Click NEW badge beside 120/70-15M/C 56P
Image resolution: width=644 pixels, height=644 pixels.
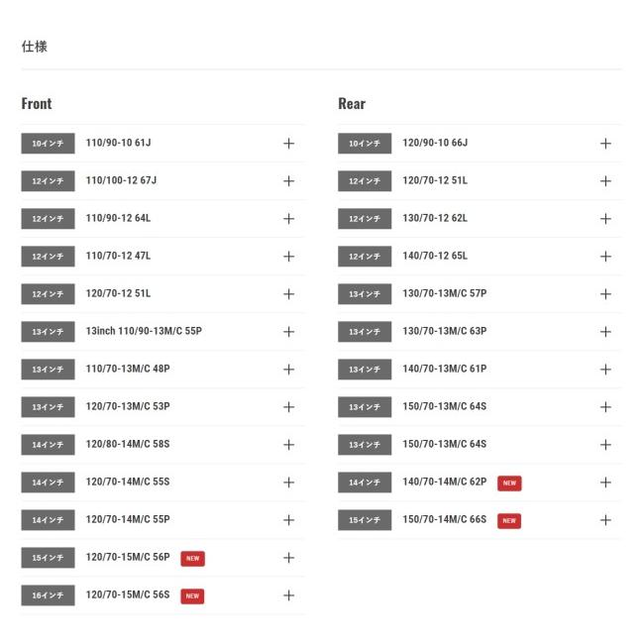click(x=192, y=558)
